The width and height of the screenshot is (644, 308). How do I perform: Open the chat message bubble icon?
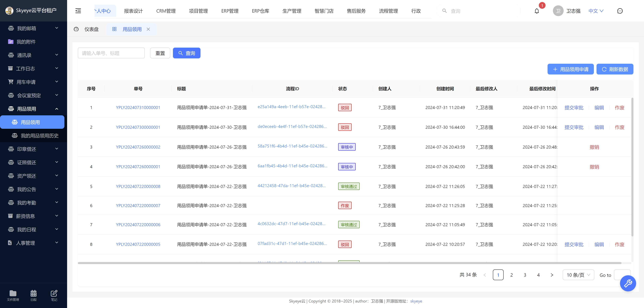point(620,11)
